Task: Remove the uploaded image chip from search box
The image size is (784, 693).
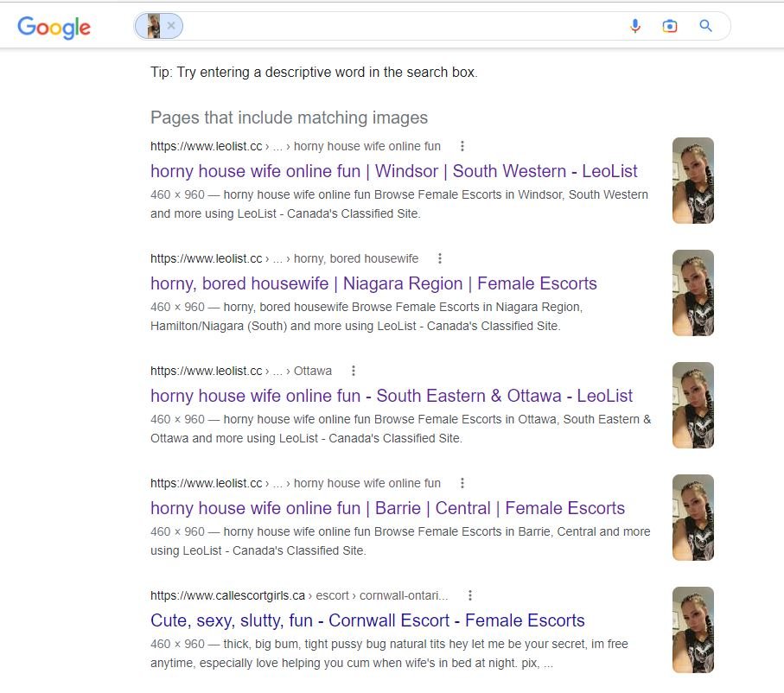Action: coord(171,26)
